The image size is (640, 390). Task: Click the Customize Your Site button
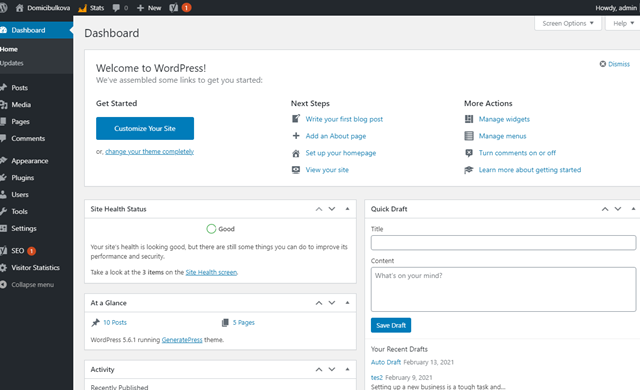click(145, 129)
